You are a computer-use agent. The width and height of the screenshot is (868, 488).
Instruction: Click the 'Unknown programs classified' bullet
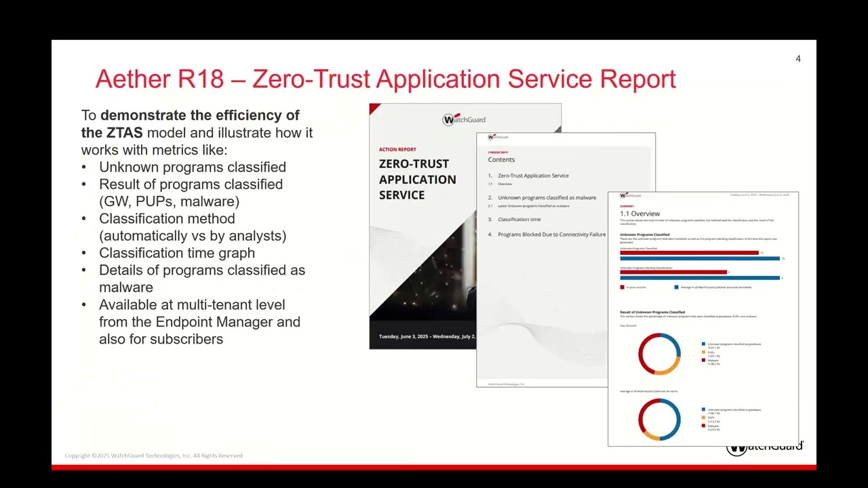click(192, 167)
